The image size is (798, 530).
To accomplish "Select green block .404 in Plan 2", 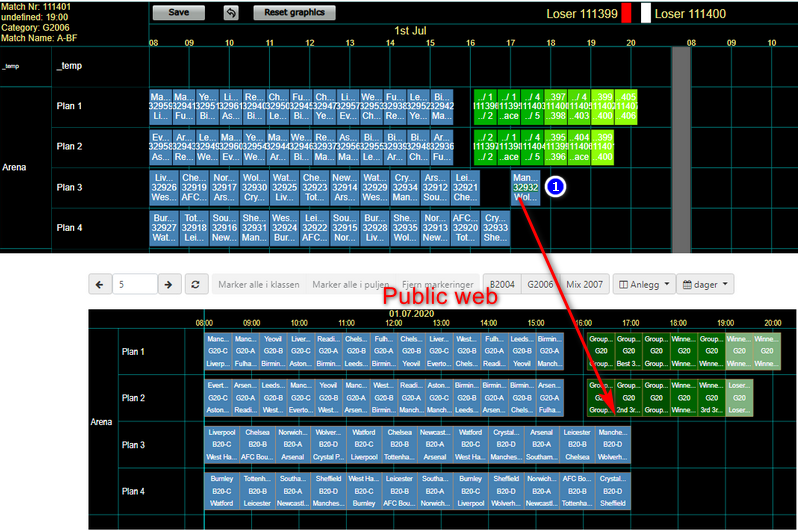I will coord(579,147).
